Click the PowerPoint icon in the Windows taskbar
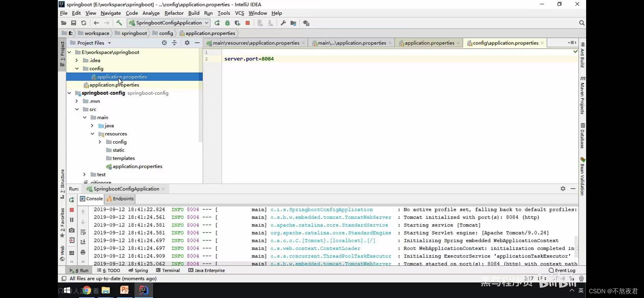The image size is (644, 298). (124, 290)
